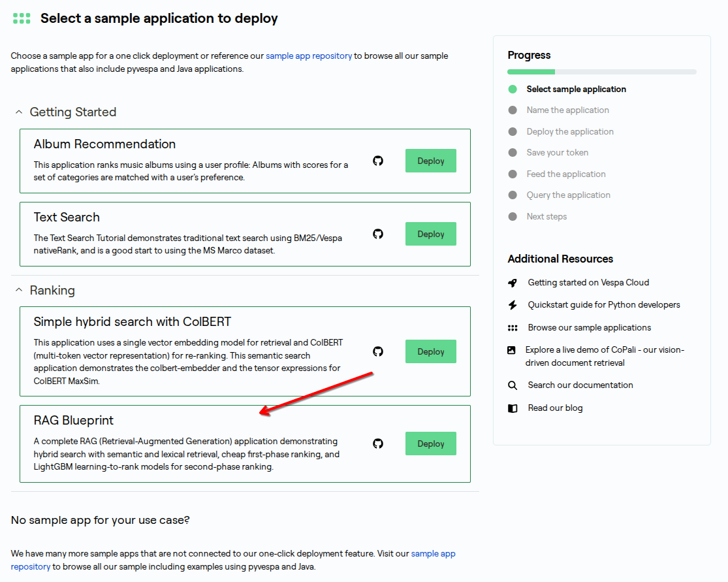The width and height of the screenshot is (728, 582).
Task: Go to the Name the application step
Action: coord(567,110)
